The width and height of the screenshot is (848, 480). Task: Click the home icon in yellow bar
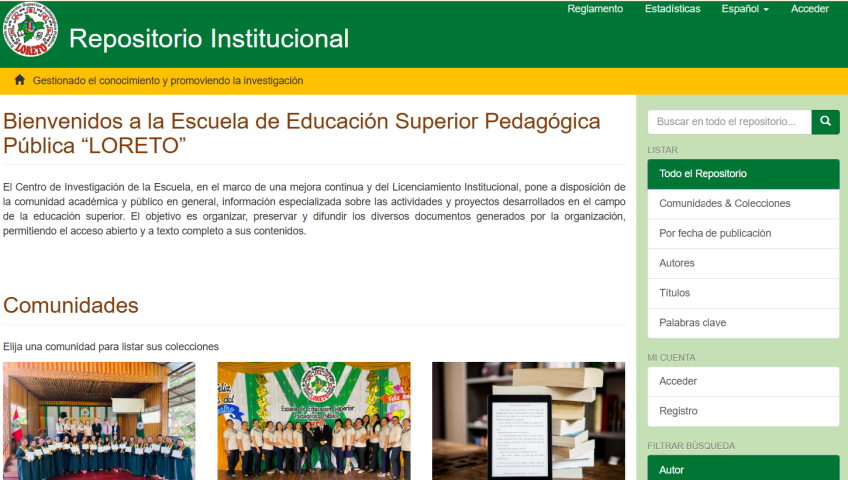click(x=19, y=80)
